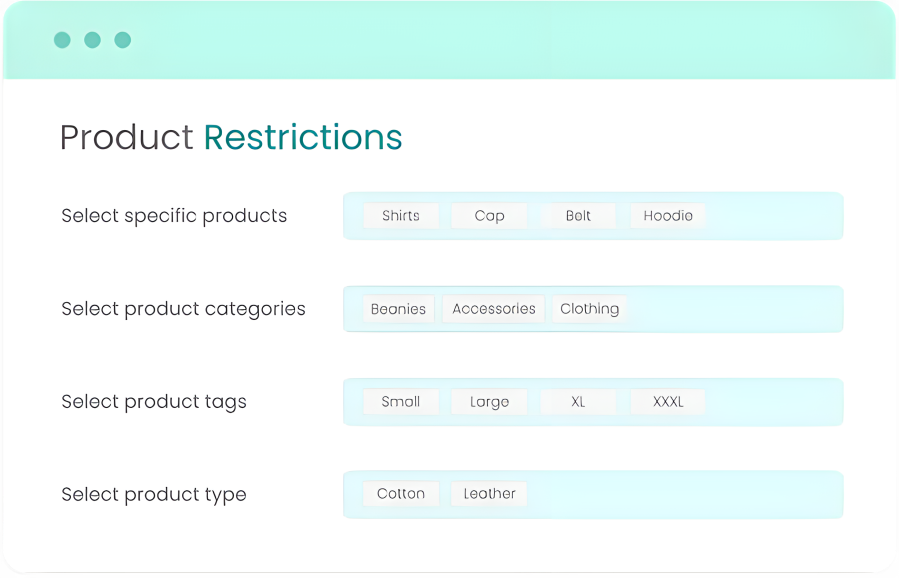Click the Large tag

[489, 402]
